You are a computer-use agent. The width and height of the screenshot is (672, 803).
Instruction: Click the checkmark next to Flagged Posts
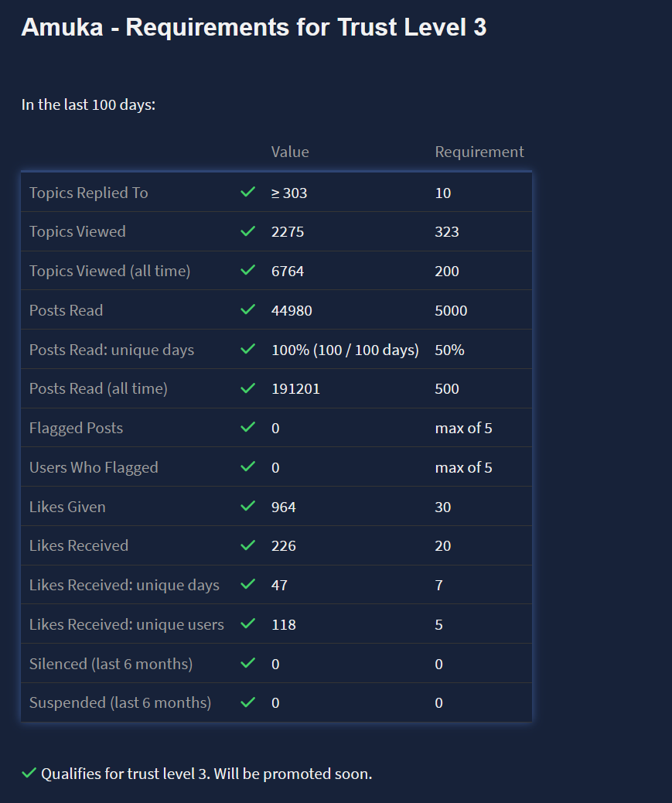tap(247, 428)
